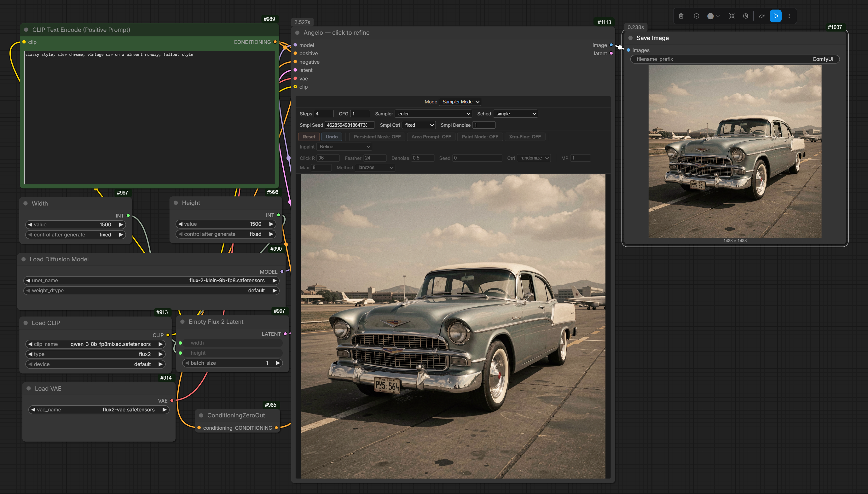Open the Mode Sampler Mode dropdown
This screenshot has width=868, height=494.
point(460,102)
